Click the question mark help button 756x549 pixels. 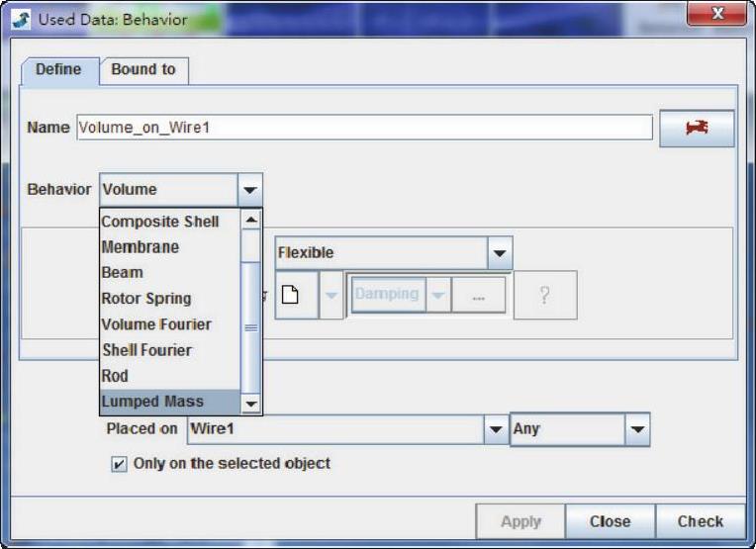[544, 295]
